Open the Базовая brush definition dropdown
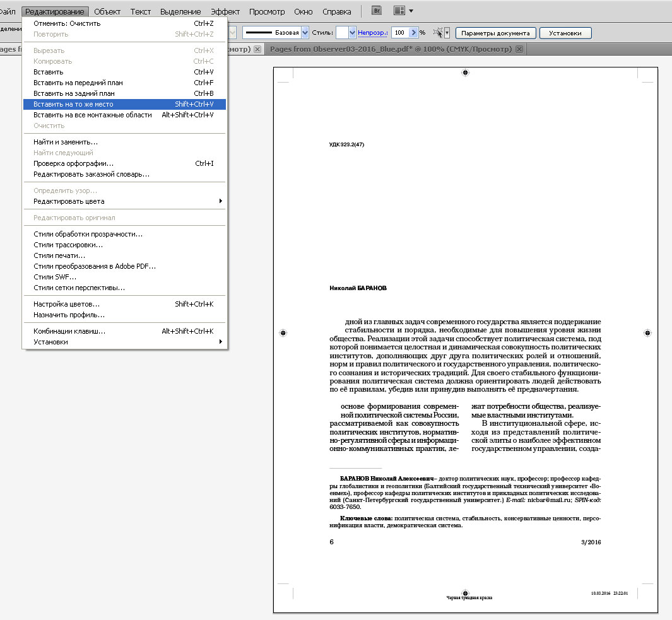 click(305, 33)
